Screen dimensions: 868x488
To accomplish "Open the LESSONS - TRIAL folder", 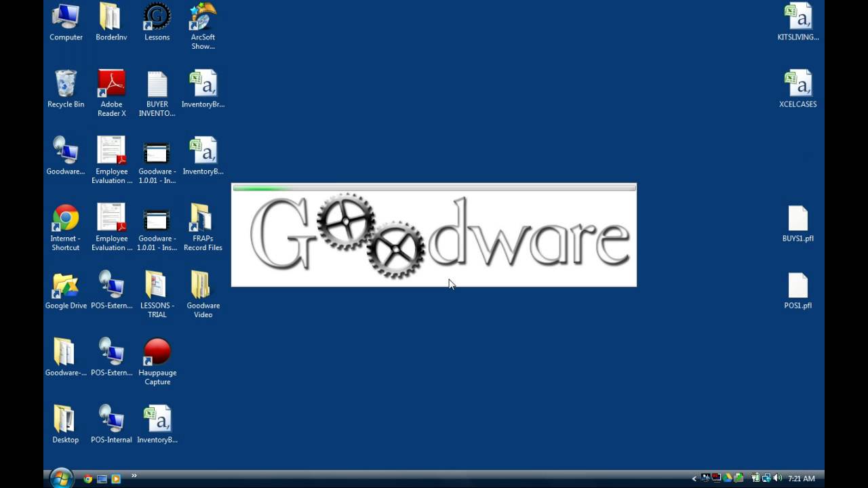I will click(x=157, y=296).
